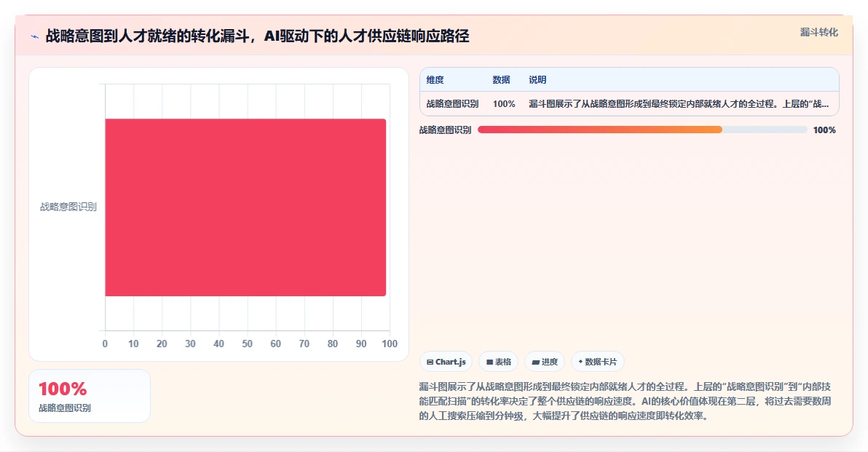Click the x-axis tick label 50
The image size is (868, 452).
247,344
